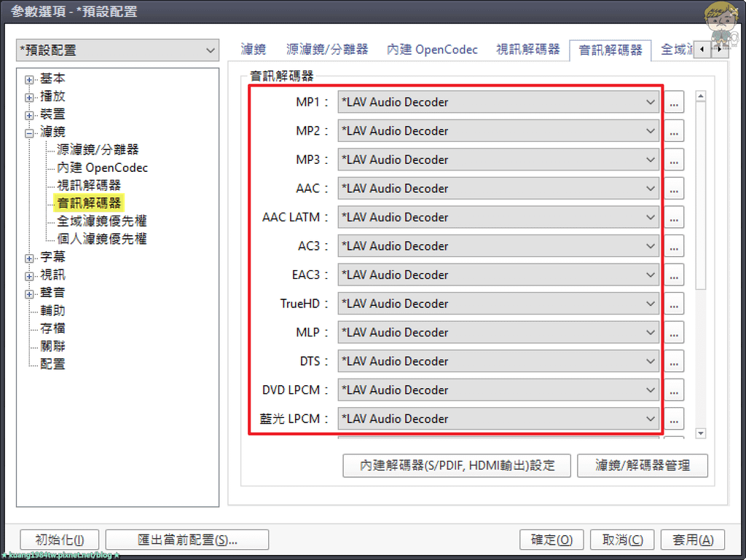Open the EAC3 decoder dropdown
Viewport: 746px width, 560px height.
click(x=498, y=275)
